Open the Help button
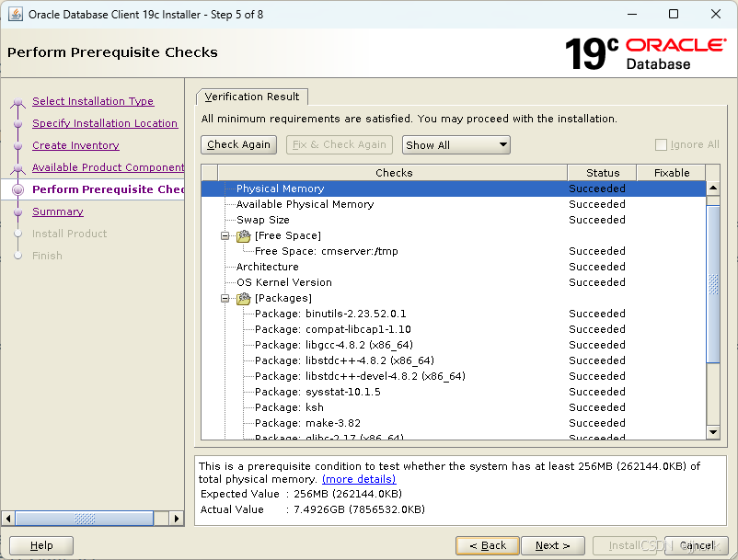The height and width of the screenshot is (560, 738). (41, 545)
